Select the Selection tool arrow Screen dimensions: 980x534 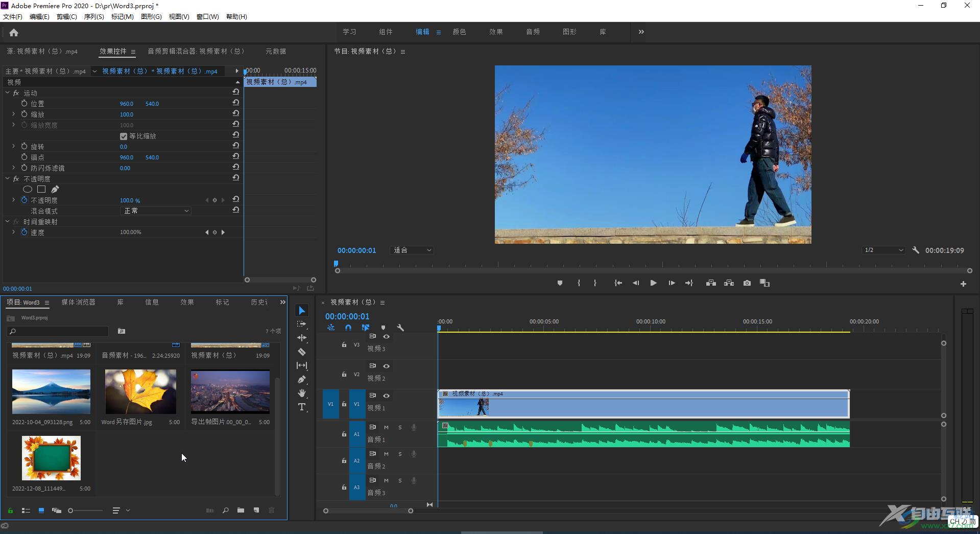(302, 311)
